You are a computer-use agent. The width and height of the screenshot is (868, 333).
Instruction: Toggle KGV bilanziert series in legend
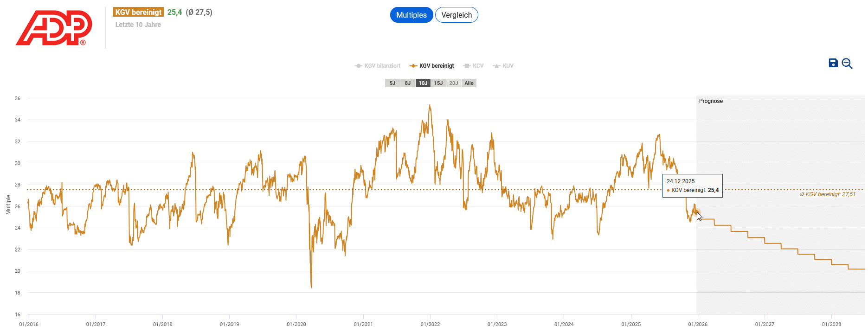(378, 66)
